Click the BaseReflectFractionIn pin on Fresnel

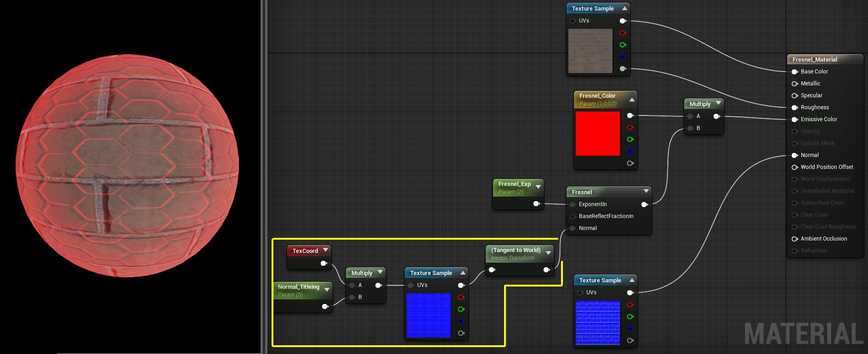coord(573,216)
